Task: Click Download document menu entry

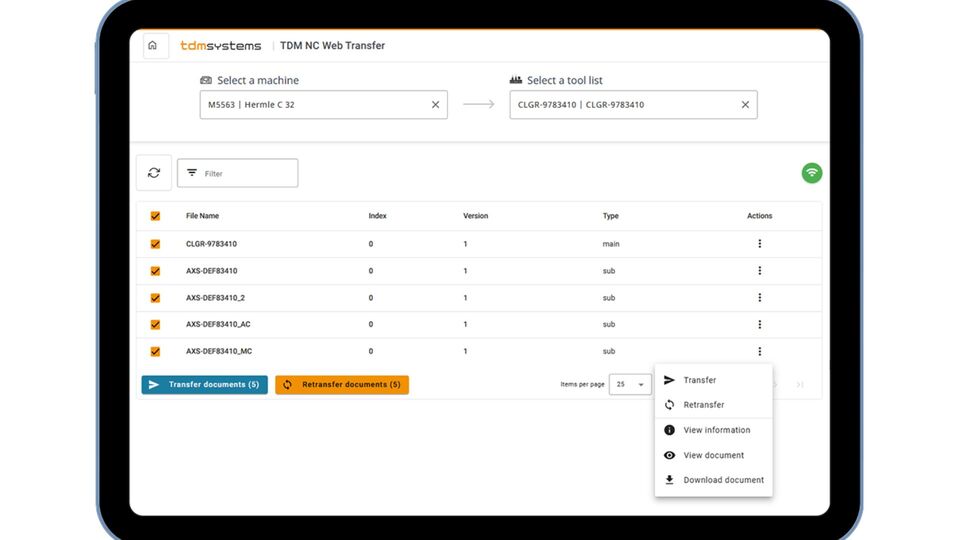Action: point(723,480)
